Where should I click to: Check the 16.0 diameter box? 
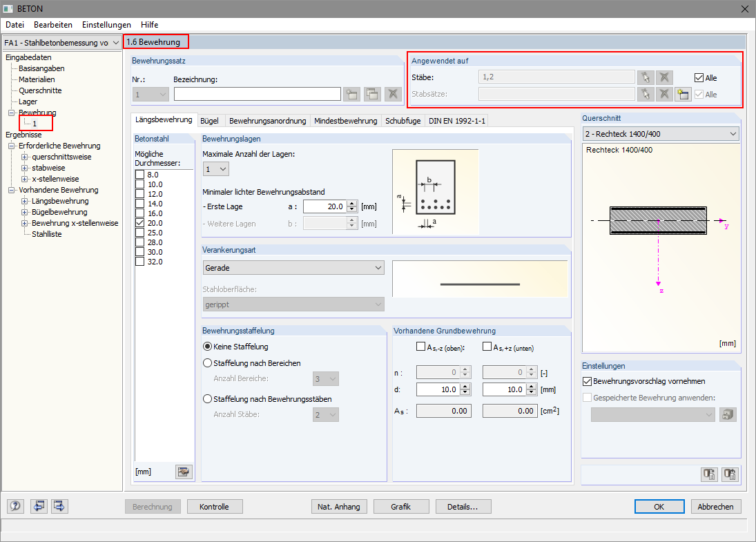click(140, 213)
